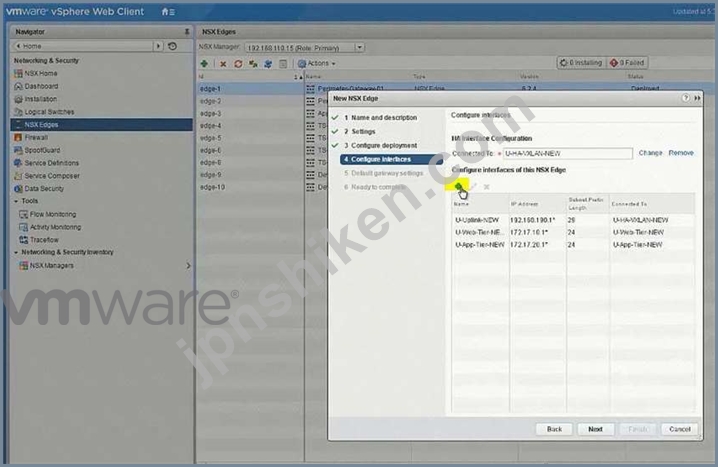718x467 pixels.
Task: Select the U-App-Tier-NEW interface row
Action: click(573, 245)
